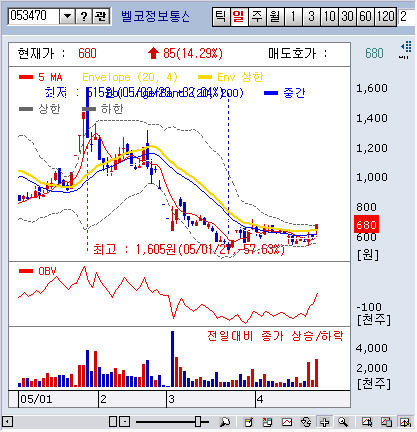Viewport: 417px width, 432px height.
Task: Switch to the 주 weekly chart
Action: click(257, 16)
